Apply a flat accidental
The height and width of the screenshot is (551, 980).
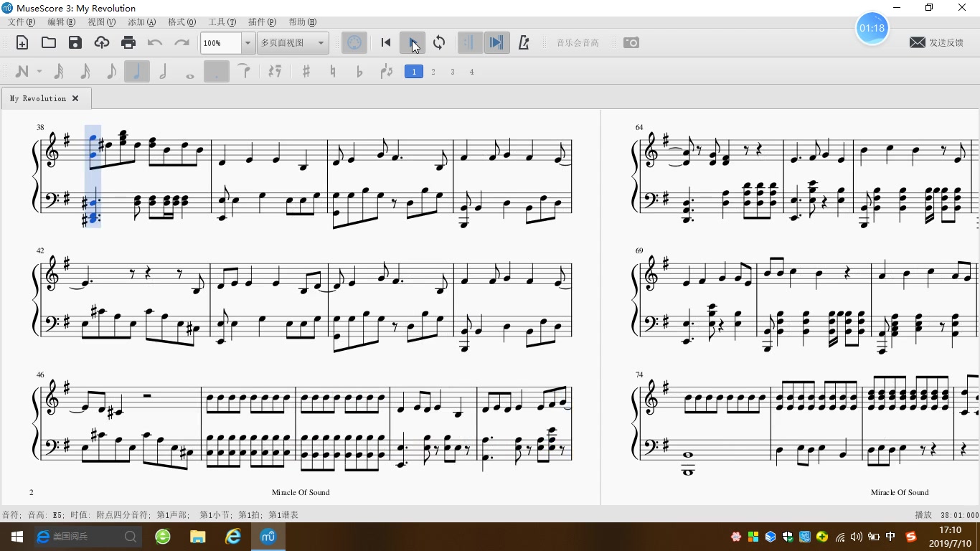click(x=359, y=72)
